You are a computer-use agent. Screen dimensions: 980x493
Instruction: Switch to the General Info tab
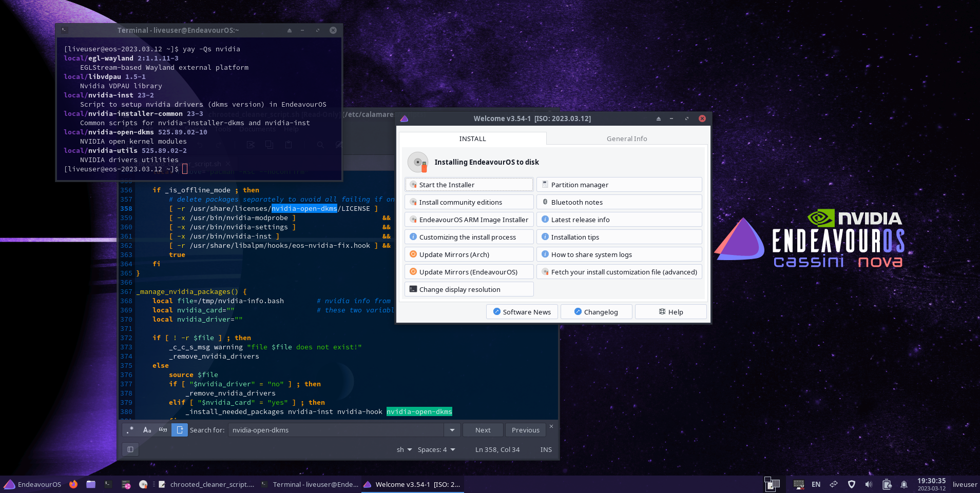click(x=627, y=139)
